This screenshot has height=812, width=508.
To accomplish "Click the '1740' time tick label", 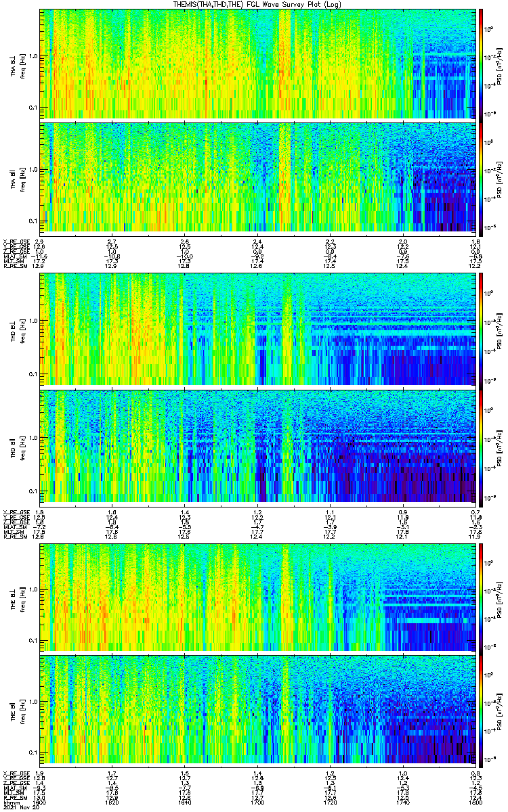I will coord(403,802).
